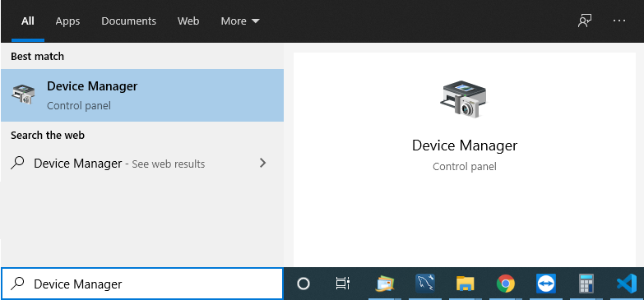Viewport: 644px width, 300px height.
Task: Select the All search tab
Action: click(x=27, y=21)
